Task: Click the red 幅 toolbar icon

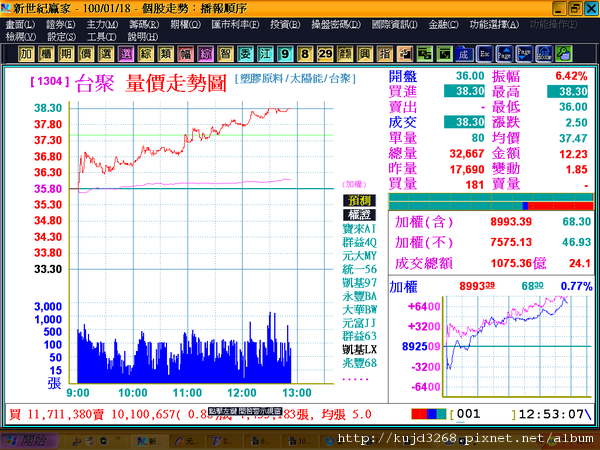Action: [x=186, y=54]
